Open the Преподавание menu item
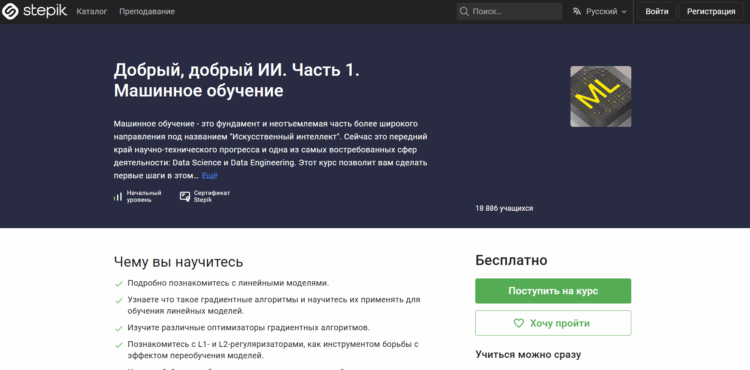 click(x=147, y=11)
